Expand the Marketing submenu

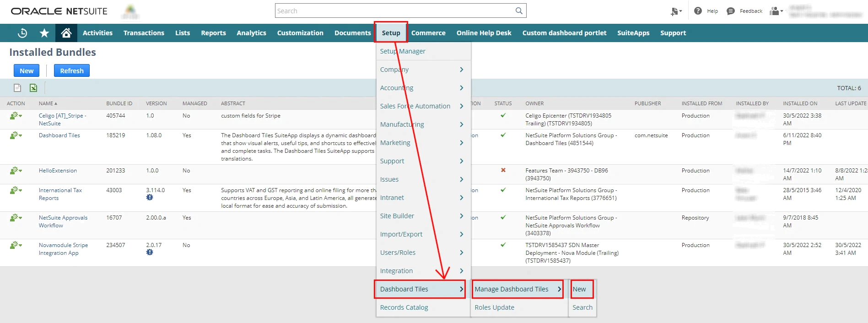click(x=422, y=143)
